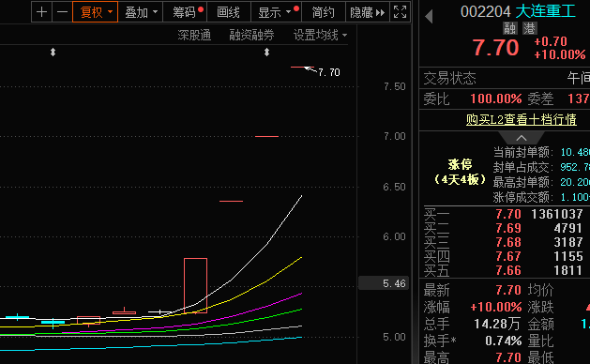This screenshot has width=590, height=364.
Task: Collapse the limit-up info panel chevron
Action: click(x=522, y=138)
